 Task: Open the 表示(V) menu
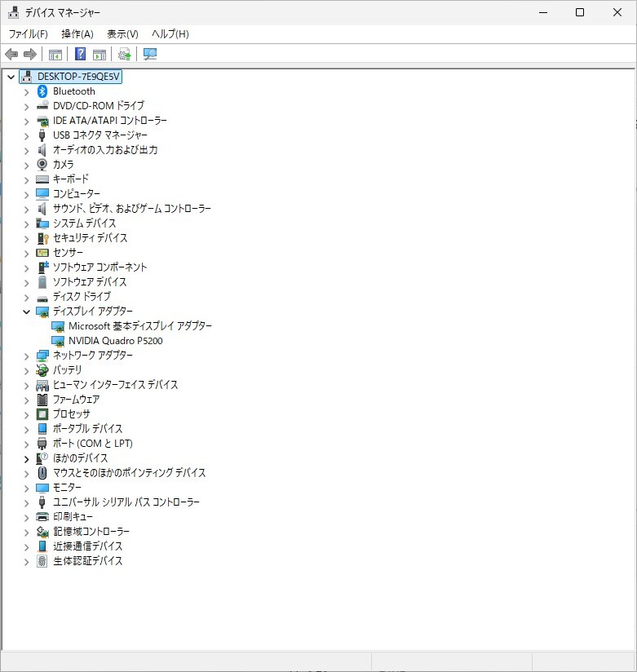(122, 34)
